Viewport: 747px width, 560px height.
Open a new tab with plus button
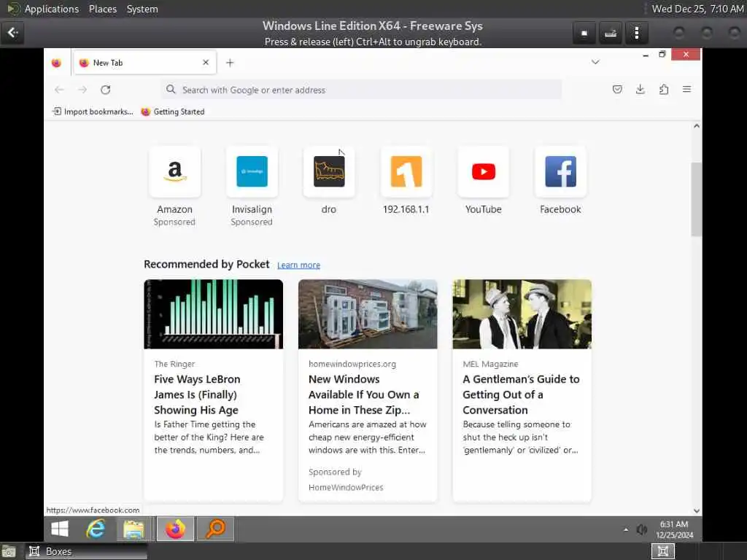tap(230, 63)
